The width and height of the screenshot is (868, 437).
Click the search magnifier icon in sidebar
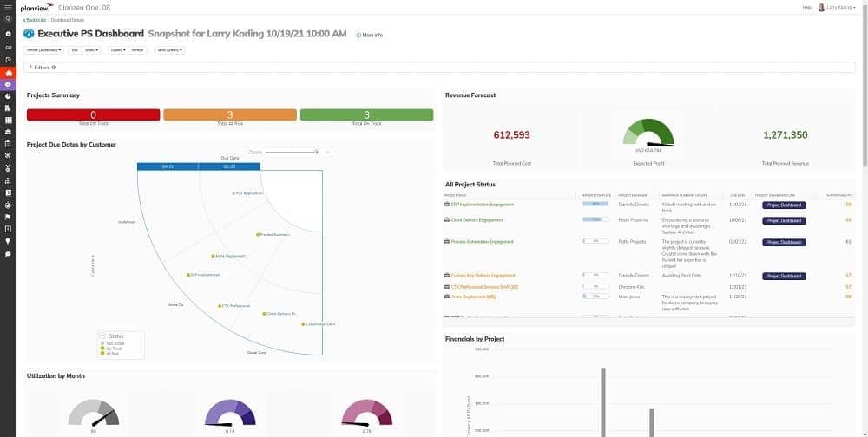pyautogui.click(x=8, y=18)
